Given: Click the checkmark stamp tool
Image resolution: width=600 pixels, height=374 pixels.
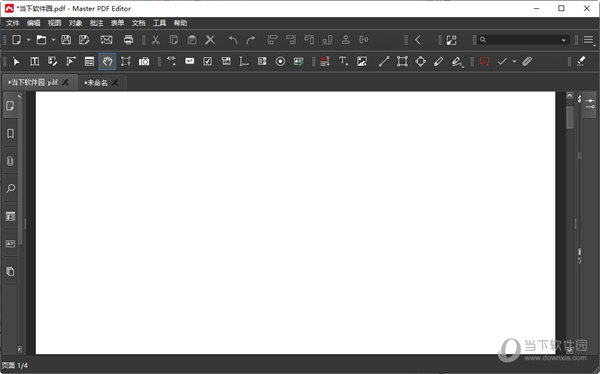Looking at the screenshot, I should (502, 61).
